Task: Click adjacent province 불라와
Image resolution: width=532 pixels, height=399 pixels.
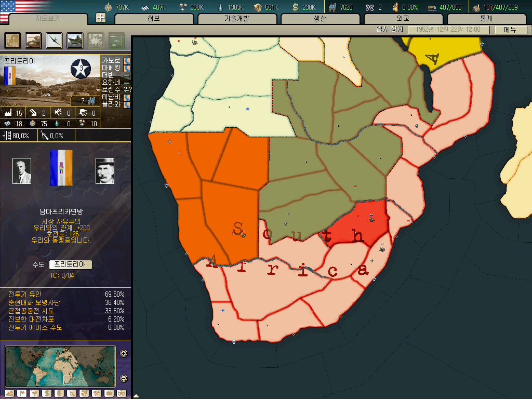Action: [111, 104]
